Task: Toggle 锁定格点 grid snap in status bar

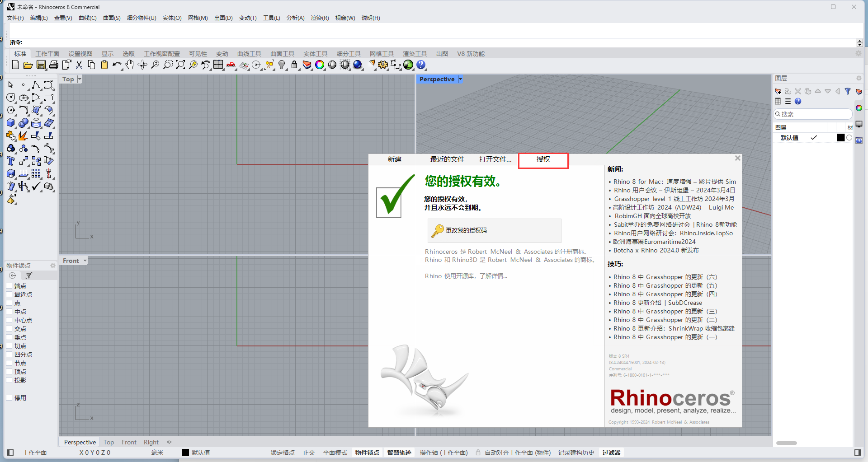Action: click(x=283, y=453)
